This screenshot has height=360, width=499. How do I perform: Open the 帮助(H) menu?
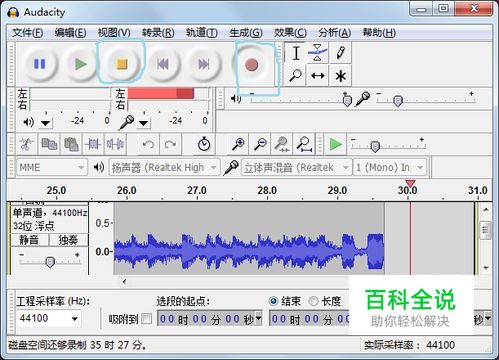379,33
